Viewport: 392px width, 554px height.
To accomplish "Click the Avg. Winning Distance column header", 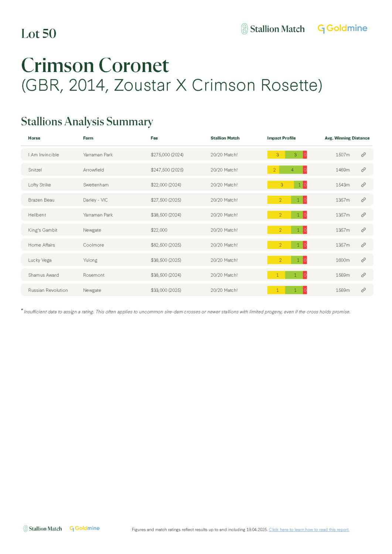I will (347, 138).
